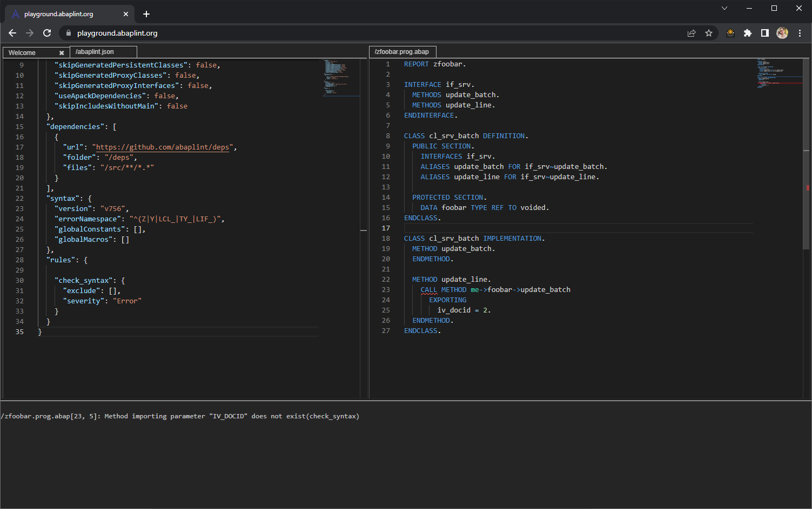Open the tab search chevron dropdown
This screenshot has width=812, height=509.
click(724, 8)
